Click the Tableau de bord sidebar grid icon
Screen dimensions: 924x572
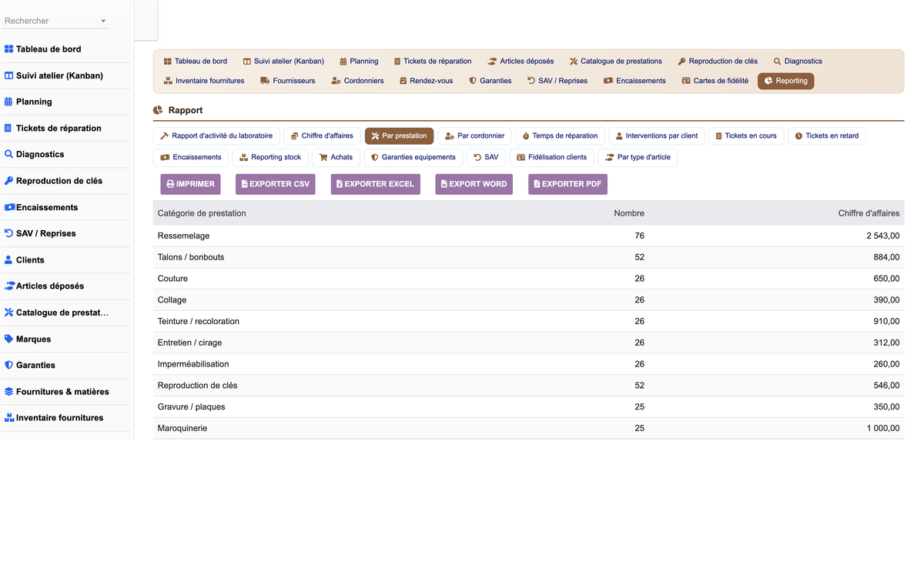tap(9, 49)
